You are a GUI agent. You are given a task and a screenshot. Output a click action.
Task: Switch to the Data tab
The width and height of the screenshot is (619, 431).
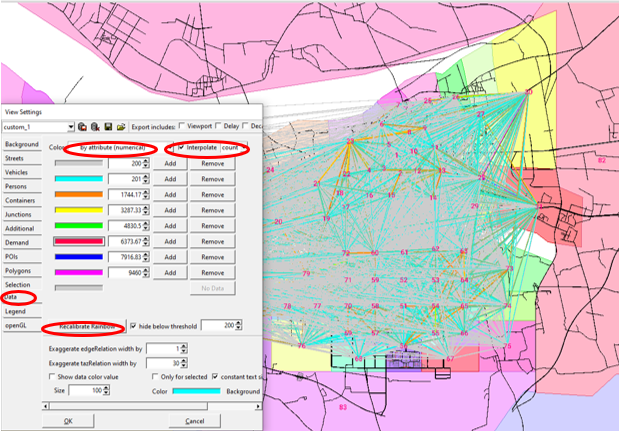[x=12, y=297]
